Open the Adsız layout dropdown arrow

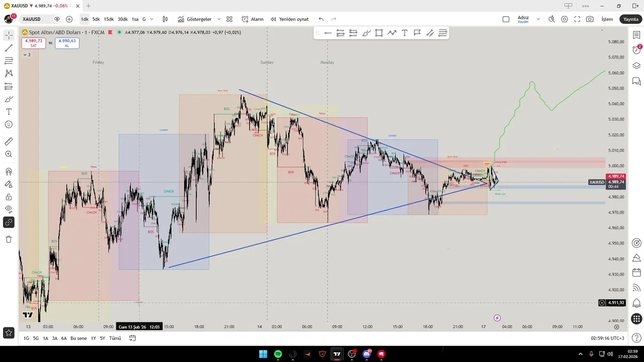point(538,19)
